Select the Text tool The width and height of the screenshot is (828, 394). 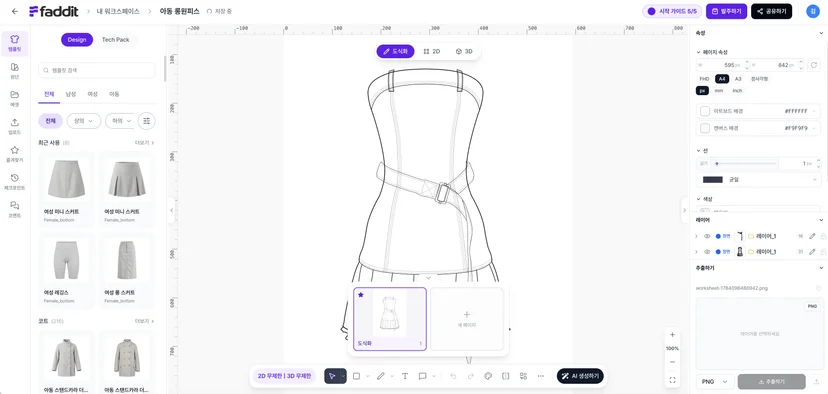405,376
